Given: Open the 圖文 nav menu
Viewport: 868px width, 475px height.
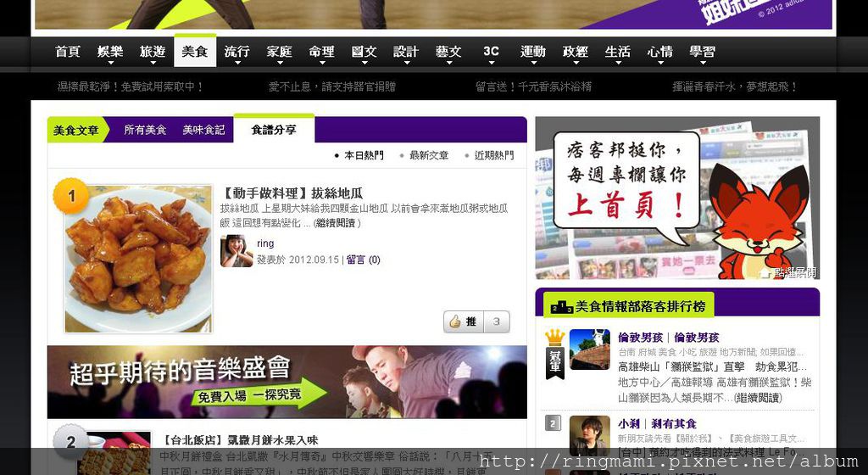Looking at the screenshot, I should coord(364,52).
